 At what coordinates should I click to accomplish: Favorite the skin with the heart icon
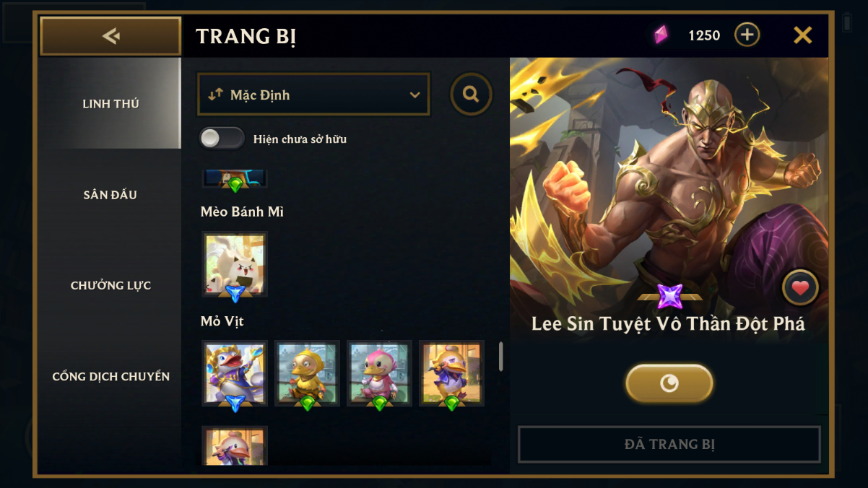(800, 288)
